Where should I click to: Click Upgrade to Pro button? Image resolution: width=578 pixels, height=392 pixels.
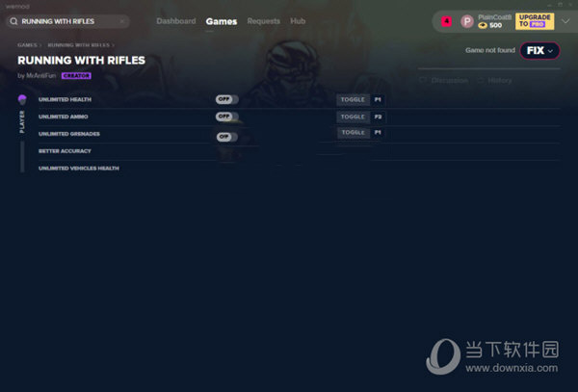coord(535,21)
